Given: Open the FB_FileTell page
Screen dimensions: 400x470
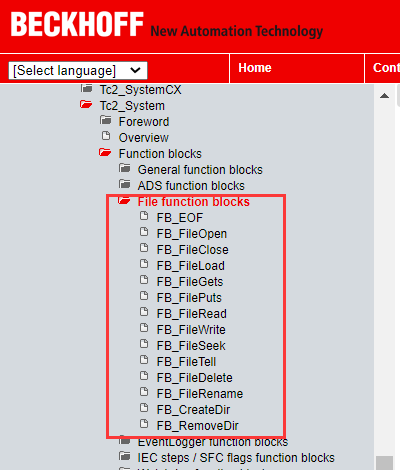Looking at the screenshot, I should (187, 362).
